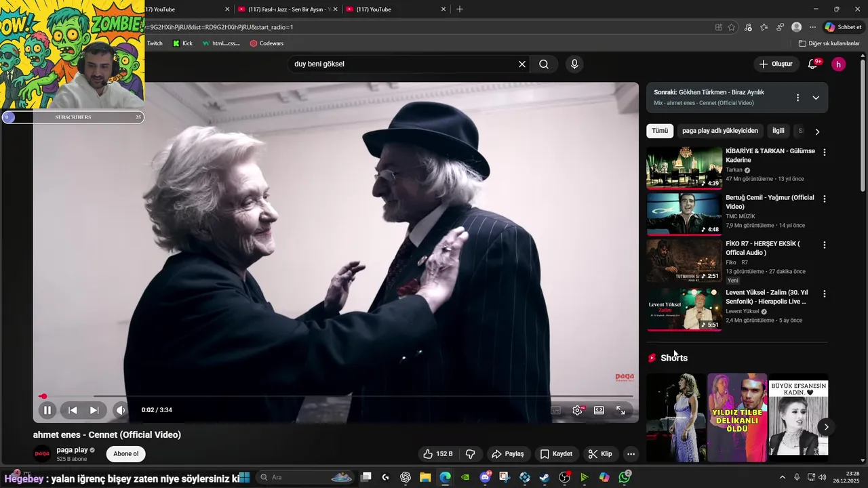Open the paga play channel avatar
This screenshot has width=868, height=488.
click(x=42, y=454)
